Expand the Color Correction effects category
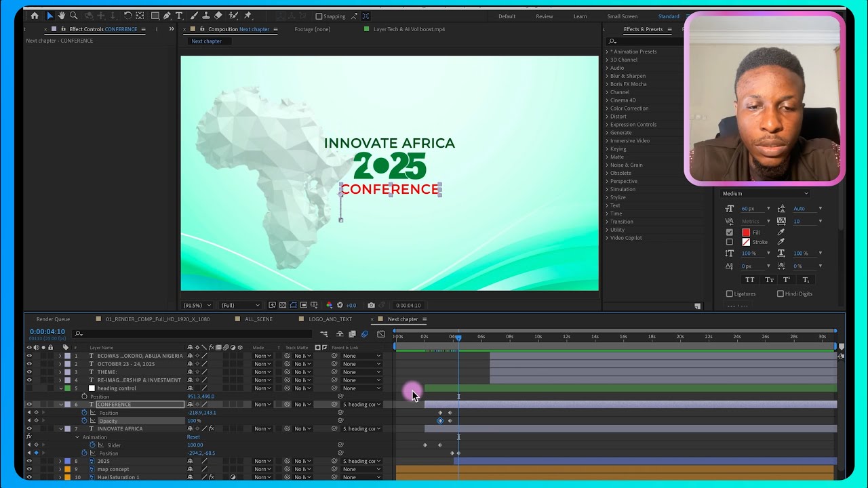 click(x=607, y=108)
